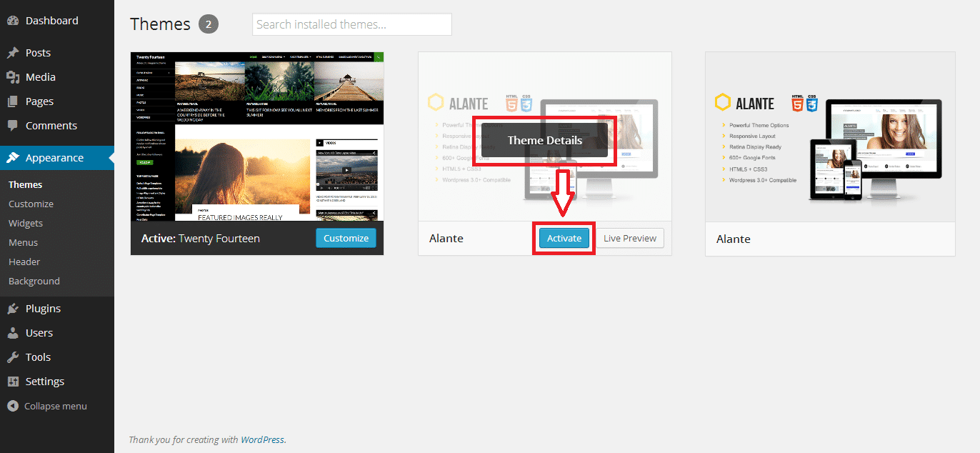980x453 pixels.
Task: Click the Plugins plug icon
Action: (x=13, y=309)
